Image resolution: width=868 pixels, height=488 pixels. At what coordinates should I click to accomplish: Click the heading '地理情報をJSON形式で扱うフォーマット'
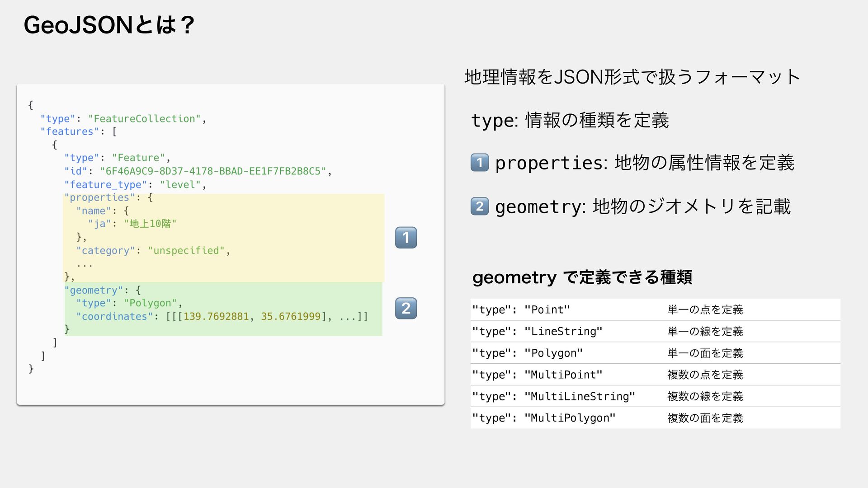point(632,77)
